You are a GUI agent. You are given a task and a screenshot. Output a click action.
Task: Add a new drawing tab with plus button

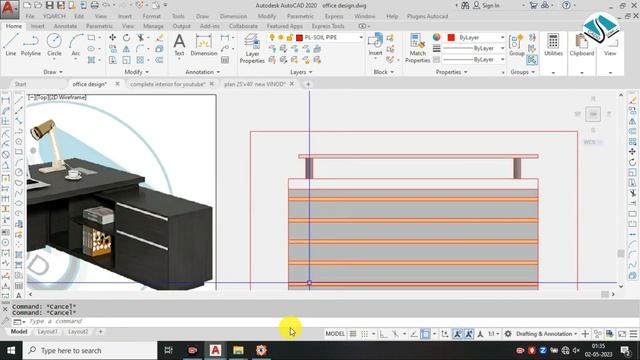308,84
